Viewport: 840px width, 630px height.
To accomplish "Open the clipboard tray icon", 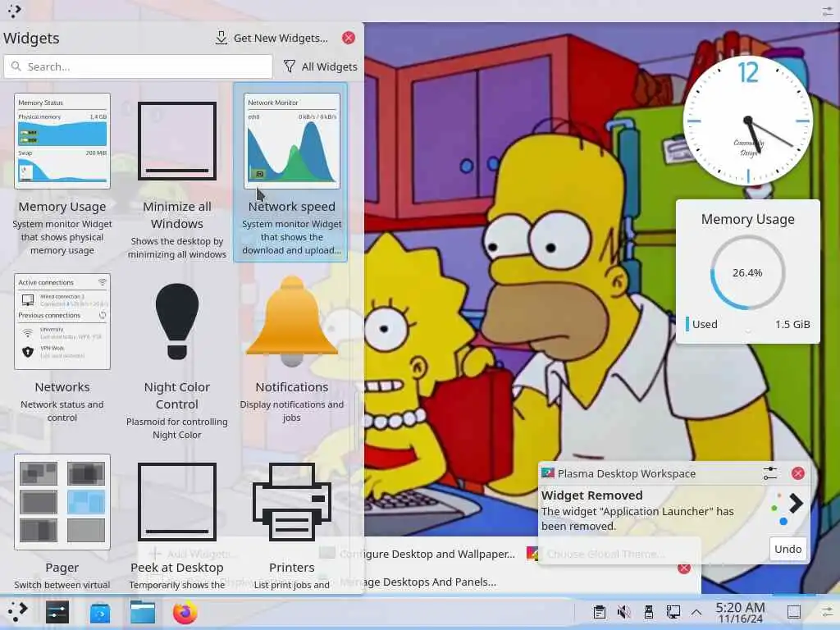I will (600, 612).
